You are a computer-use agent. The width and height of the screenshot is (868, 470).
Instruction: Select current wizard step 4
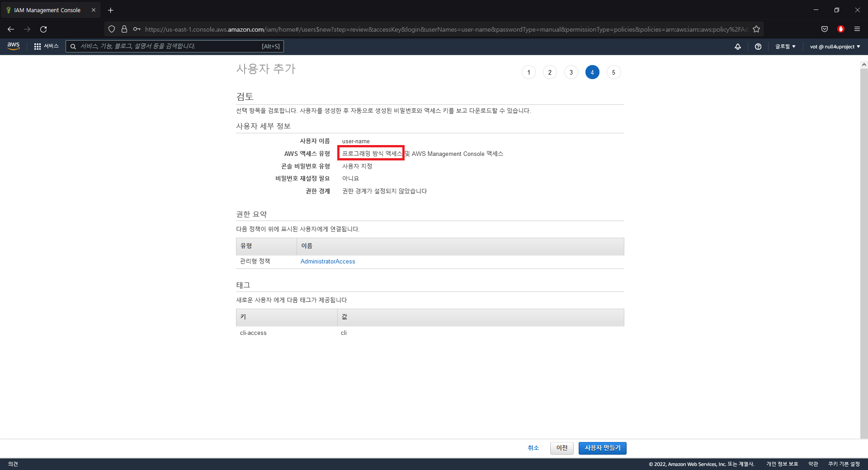[x=592, y=72]
